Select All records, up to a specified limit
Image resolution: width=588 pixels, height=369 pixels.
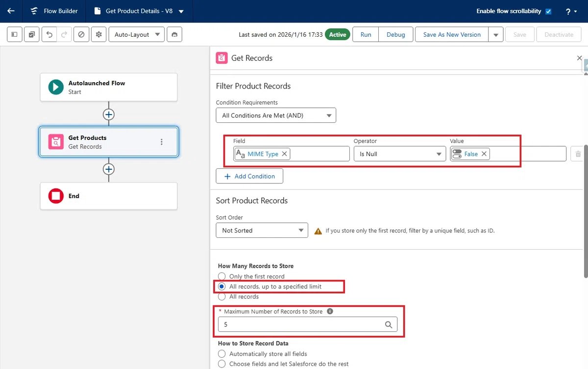222,286
